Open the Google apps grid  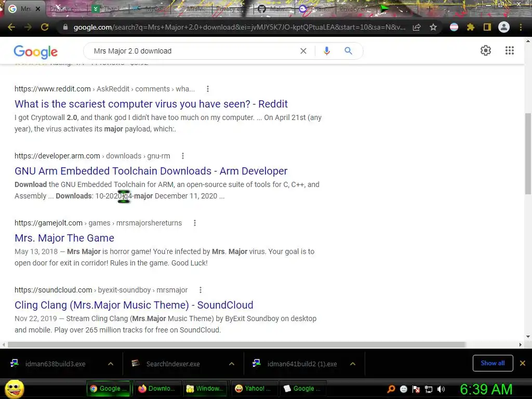tap(509, 50)
